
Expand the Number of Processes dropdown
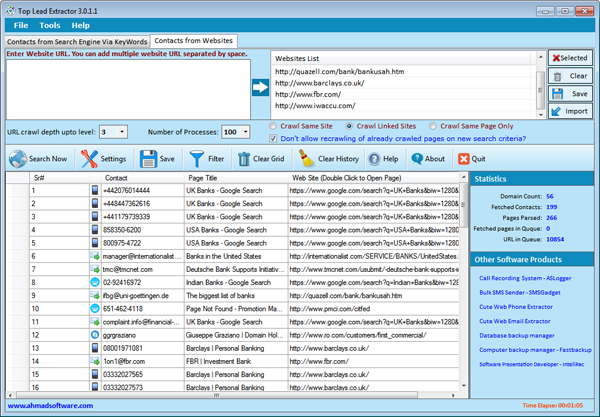pyautogui.click(x=244, y=132)
